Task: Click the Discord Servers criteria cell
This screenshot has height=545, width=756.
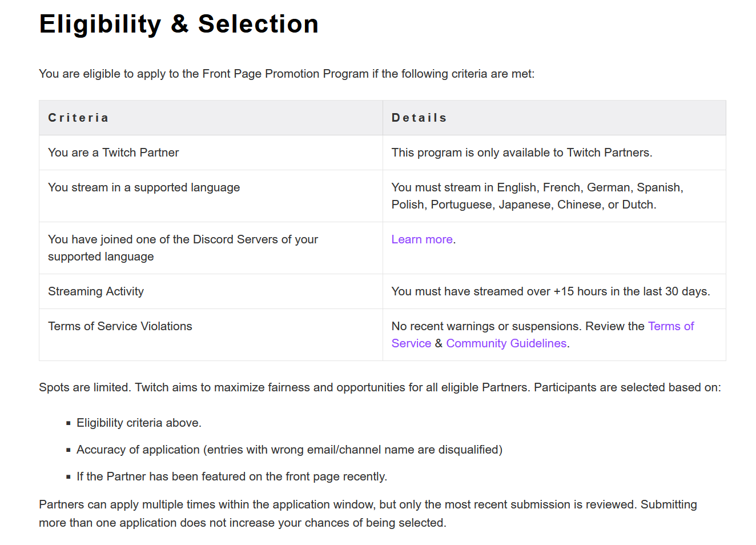Action: click(x=183, y=248)
